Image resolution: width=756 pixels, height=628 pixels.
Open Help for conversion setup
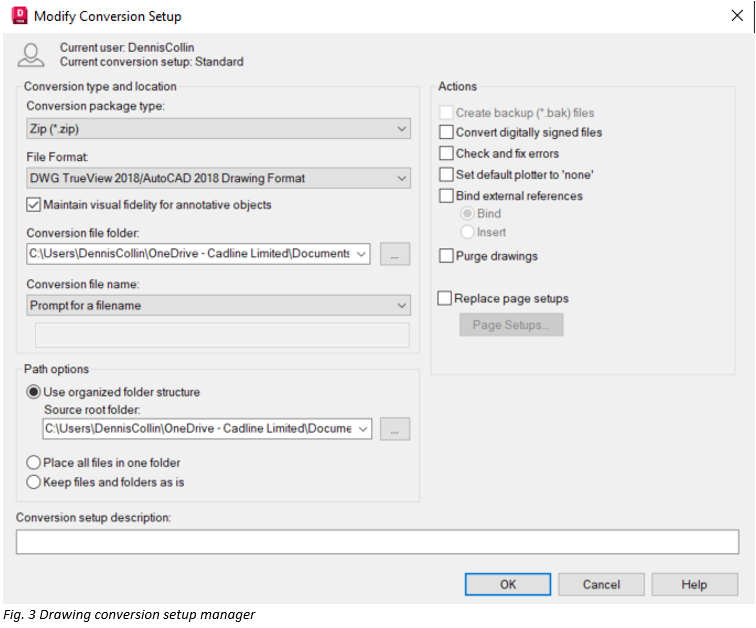[x=694, y=585]
